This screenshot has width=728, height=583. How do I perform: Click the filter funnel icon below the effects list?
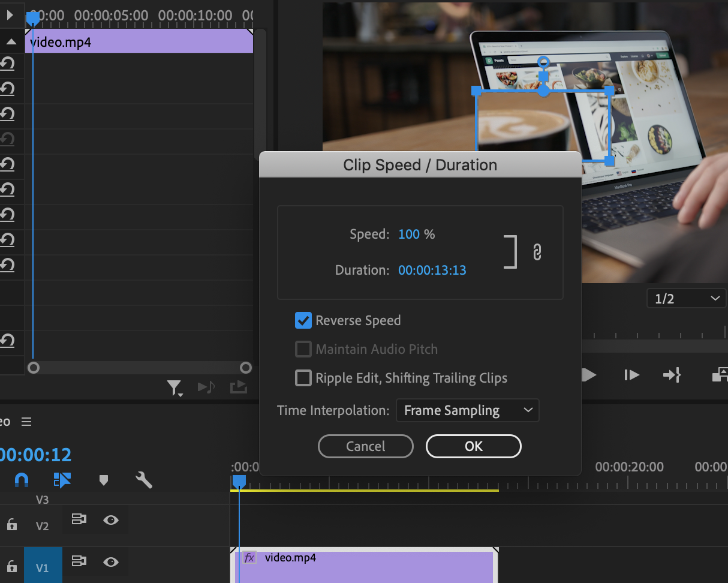(x=175, y=387)
